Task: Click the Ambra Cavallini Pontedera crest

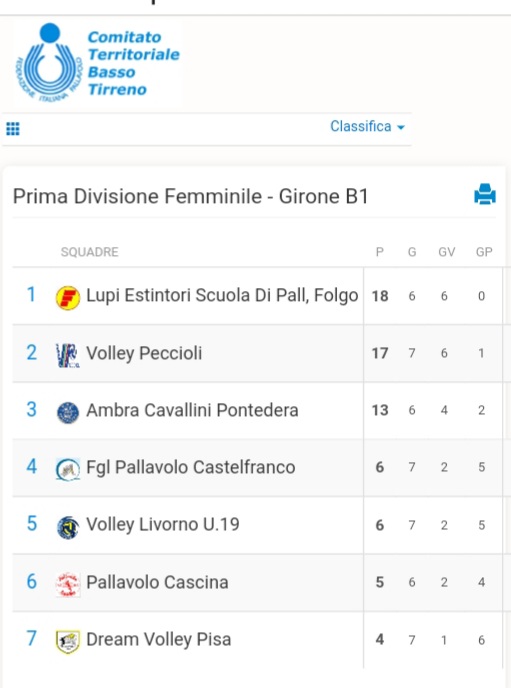Action: tap(68, 412)
